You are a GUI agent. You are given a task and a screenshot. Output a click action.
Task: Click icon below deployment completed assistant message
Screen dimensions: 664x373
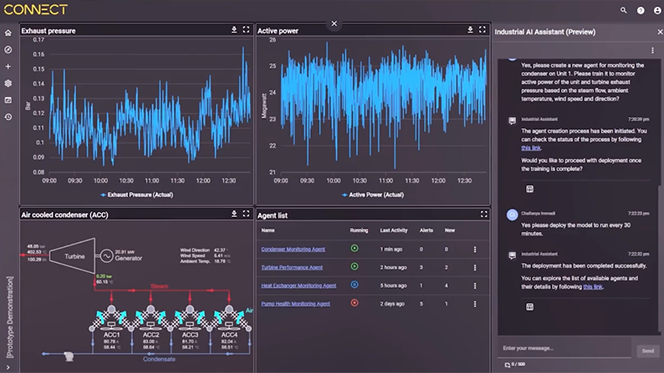529,307
